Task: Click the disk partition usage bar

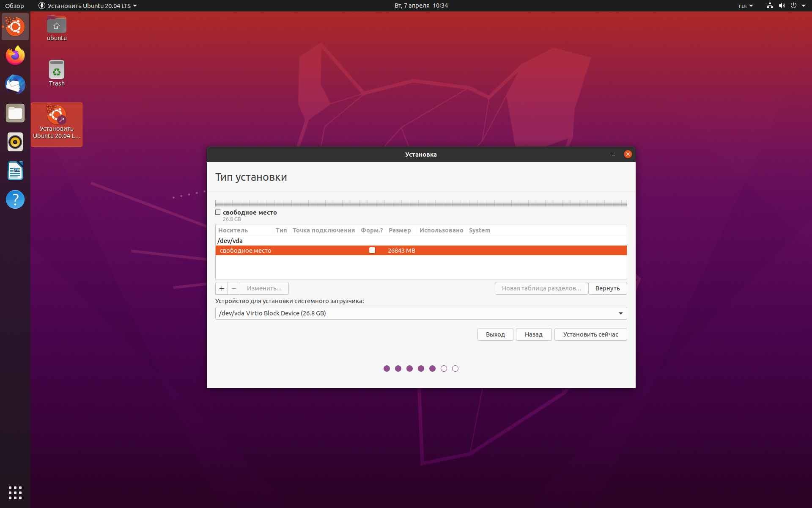Action: click(421, 203)
